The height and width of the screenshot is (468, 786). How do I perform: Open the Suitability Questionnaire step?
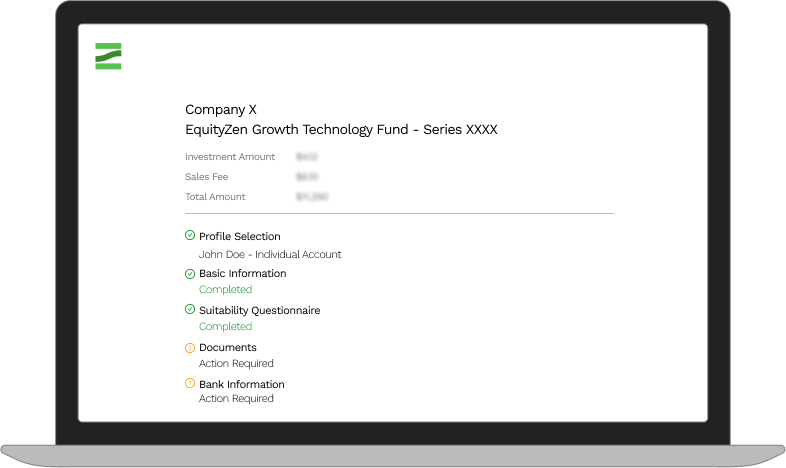(x=260, y=311)
